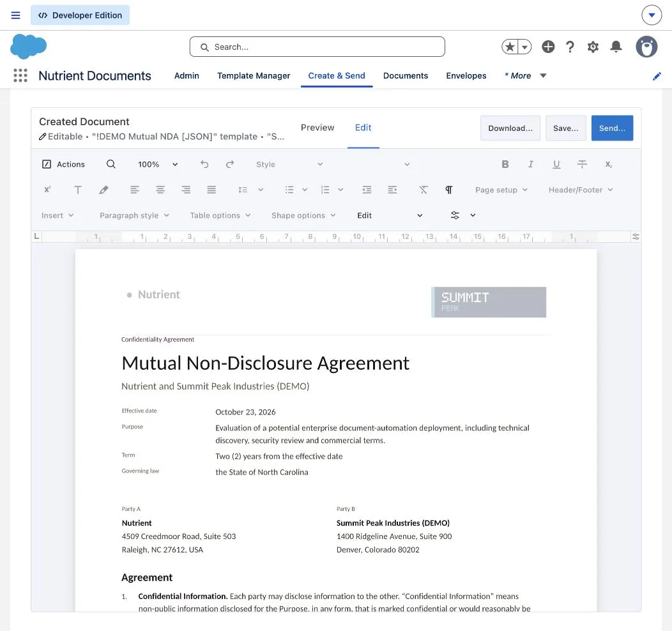Click the Favorites star icon
This screenshot has width=672, height=631.
coord(510,47)
